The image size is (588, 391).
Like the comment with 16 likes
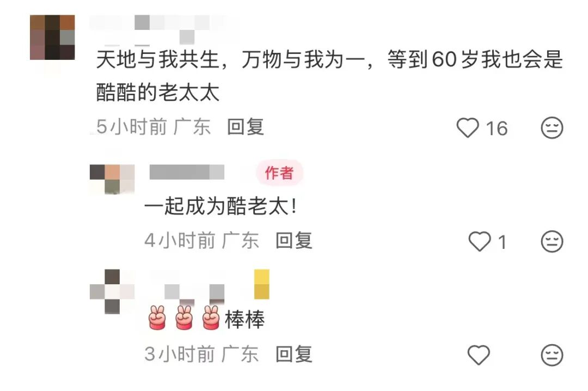[468, 127]
